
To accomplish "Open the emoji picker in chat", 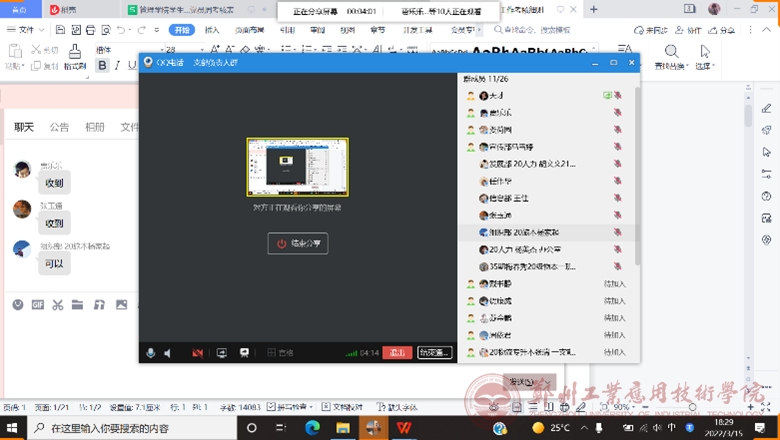I will [x=18, y=305].
